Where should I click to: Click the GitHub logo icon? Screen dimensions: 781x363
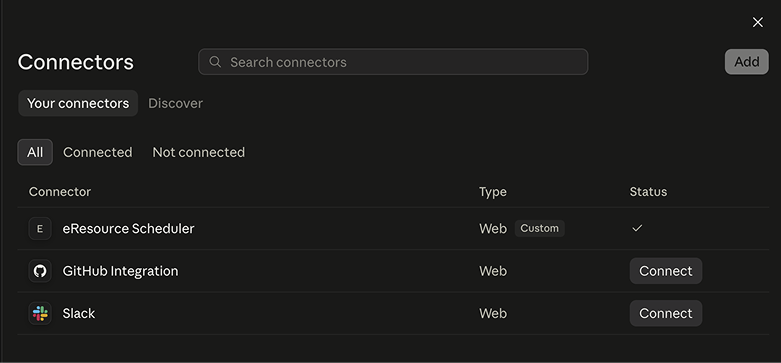[x=40, y=271]
